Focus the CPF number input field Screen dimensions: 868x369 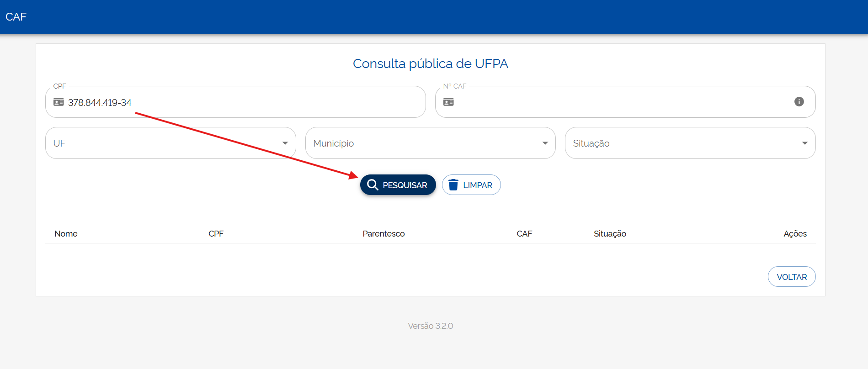(242, 102)
